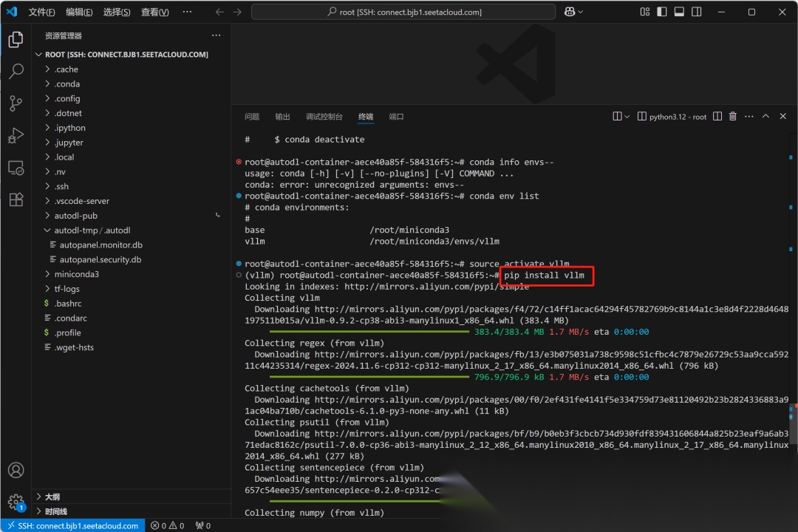Expand the .conda folder
Viewport: 798px width, 532px height.
tap(131, 84)
